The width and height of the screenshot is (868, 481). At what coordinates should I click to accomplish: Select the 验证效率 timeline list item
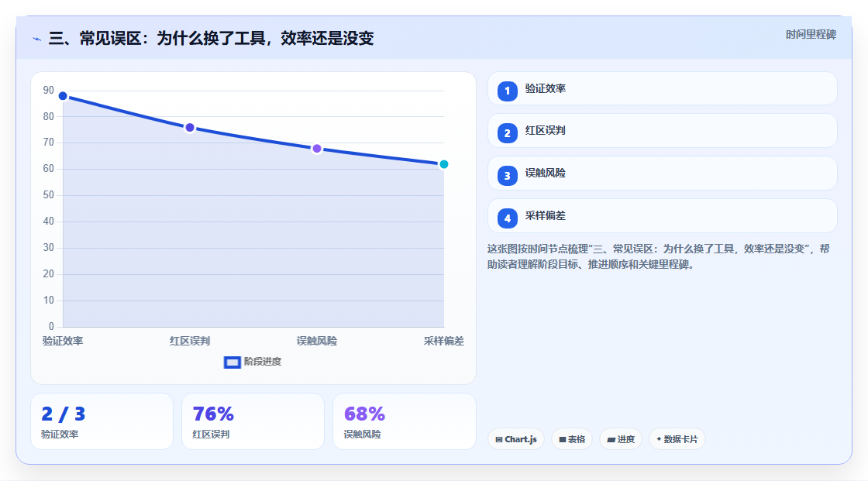coord(662,88)
